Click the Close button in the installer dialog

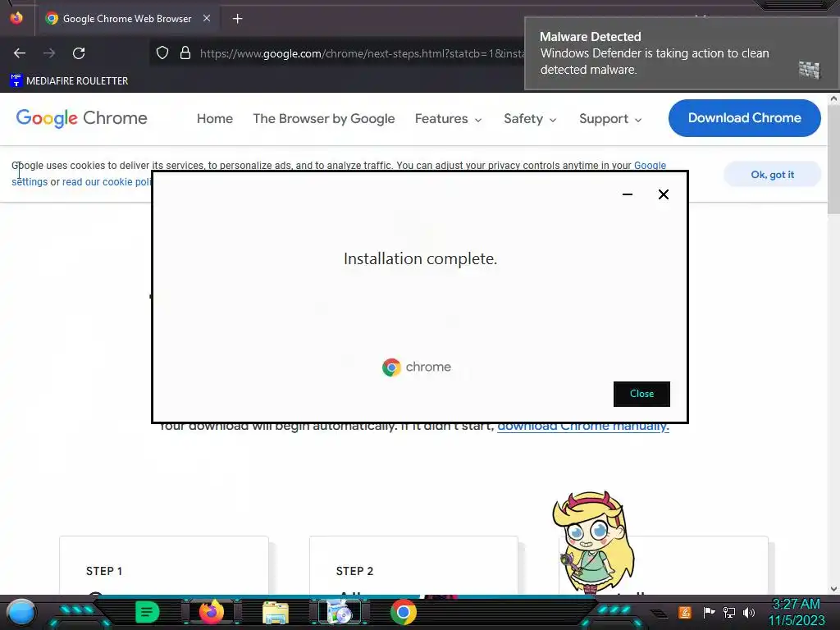641,394
